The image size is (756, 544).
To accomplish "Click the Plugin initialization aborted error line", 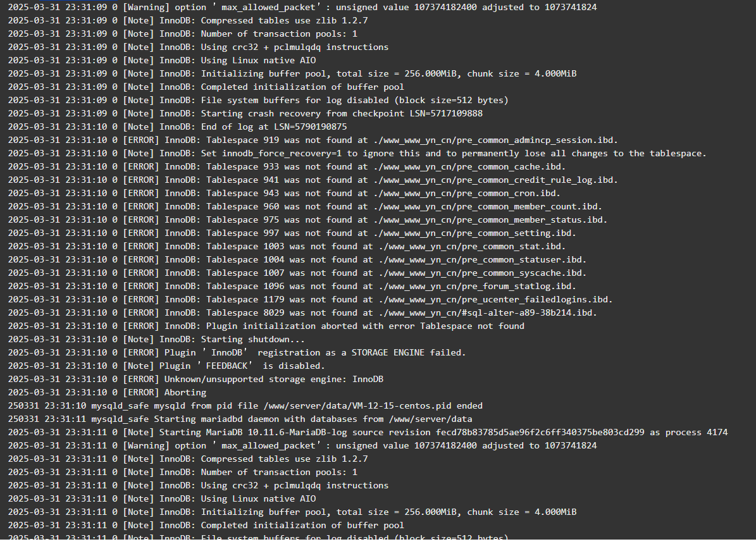I will coord(266,326).
